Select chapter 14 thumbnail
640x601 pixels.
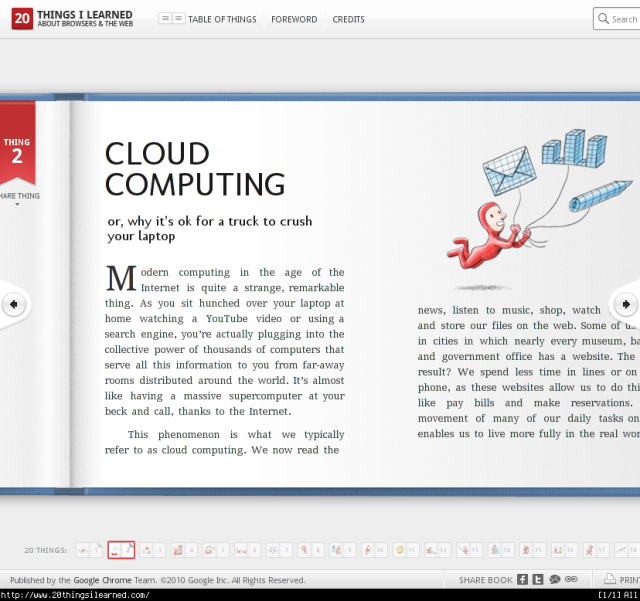pyautogui.click(x=501, y=550)
